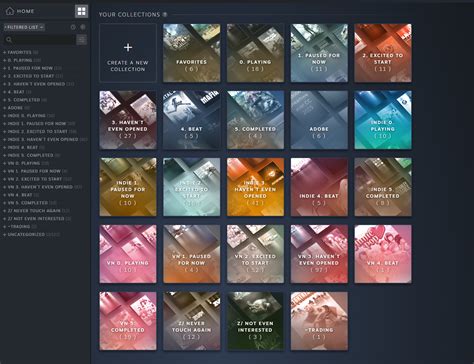This screenshot has height=364, width=474.
Task: Open the Favorites collection tile
Action: pyautogui.click(x=192, y=53)
